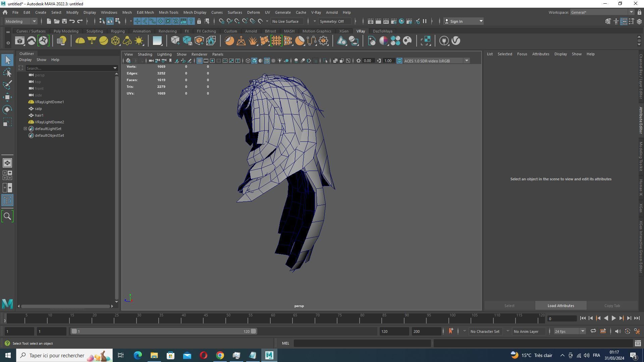The width and height of the screenshot is (644, 362).
Task: Click the V-Ray sphere light shelf icon
Action: point(104,41)
